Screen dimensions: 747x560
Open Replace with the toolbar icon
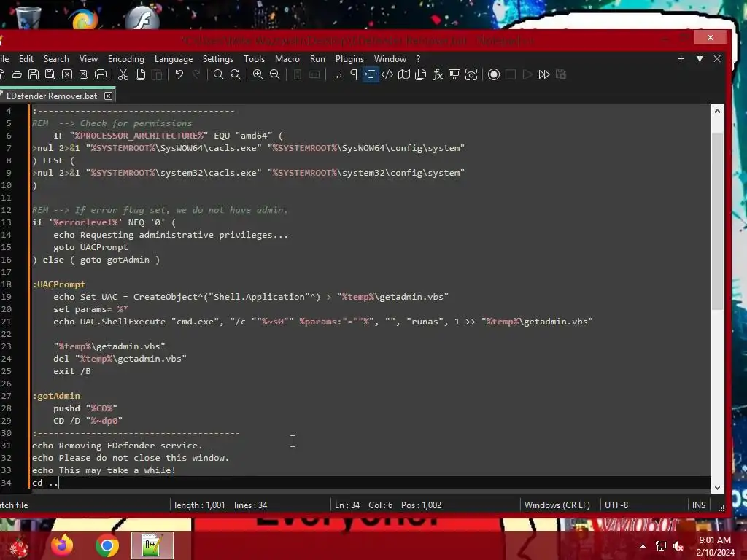tap(236, 75)
